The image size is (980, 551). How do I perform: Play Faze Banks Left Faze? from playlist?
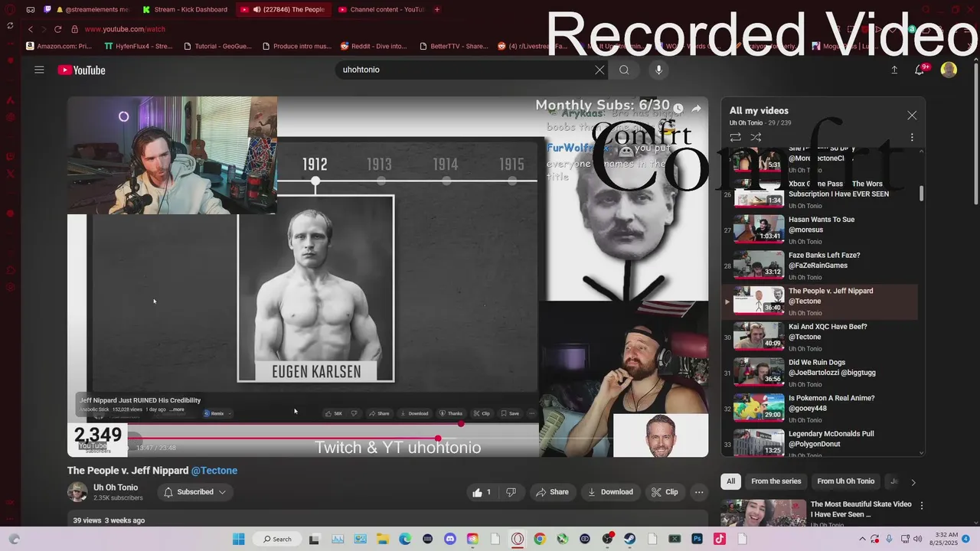pos(819,266)
